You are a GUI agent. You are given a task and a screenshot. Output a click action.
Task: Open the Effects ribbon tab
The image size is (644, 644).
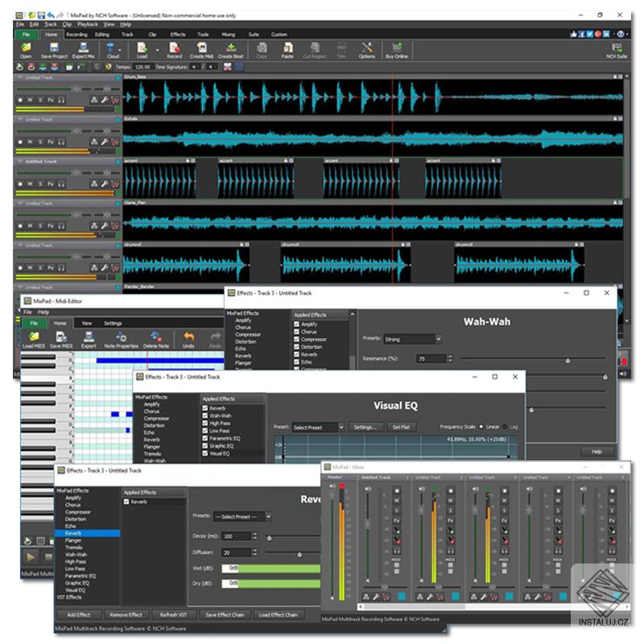click(x=178, y=35)
